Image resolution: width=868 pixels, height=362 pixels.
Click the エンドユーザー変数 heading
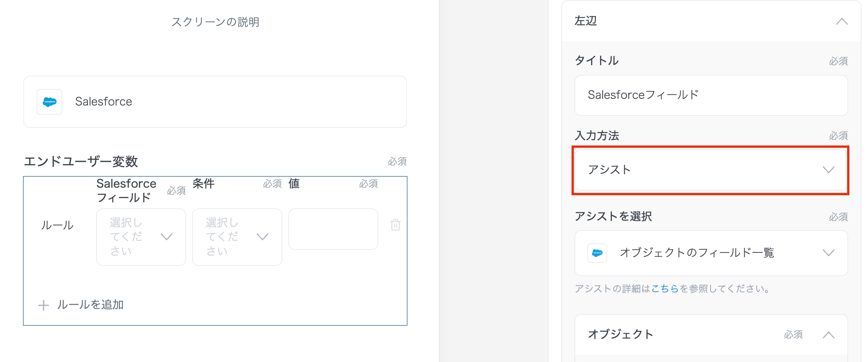click(81, 161)
